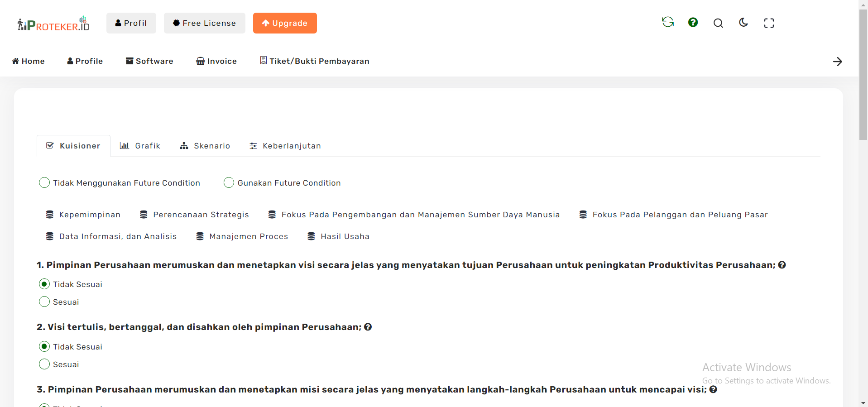868x407 pixels.
Task: Open the Manajemen Proces category section
Action: pyautogui.click(x=242, y=236)
